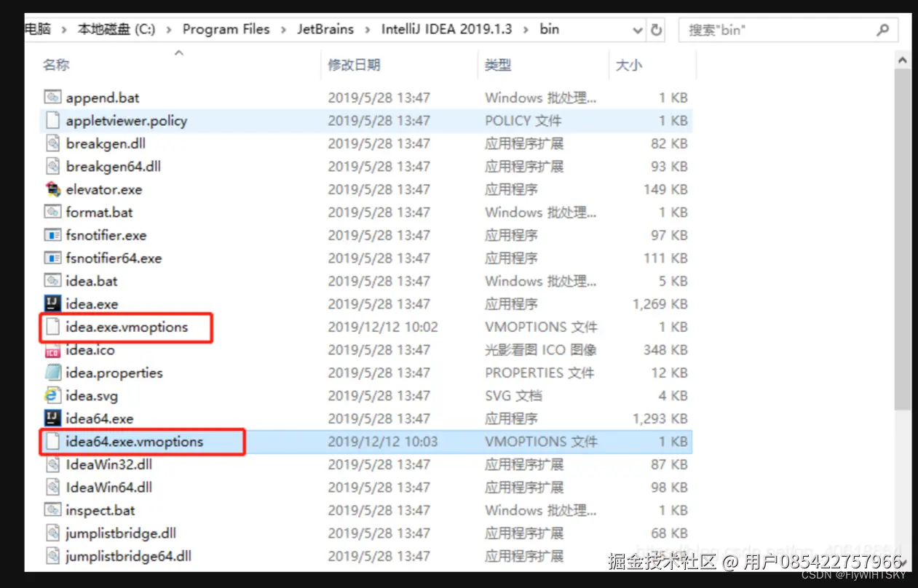
Task: Click the IdeaWin32.dll file icon
Action: (x=52, y=464)
